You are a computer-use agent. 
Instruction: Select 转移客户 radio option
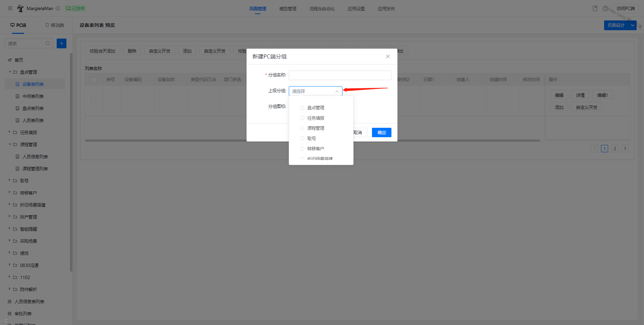(x=302, y=149)
